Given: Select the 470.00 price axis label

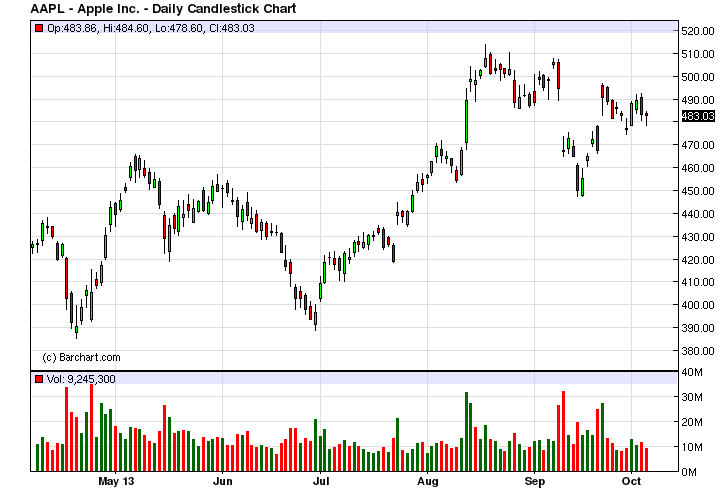Looking at the screenshot, I should click(698, 145).
